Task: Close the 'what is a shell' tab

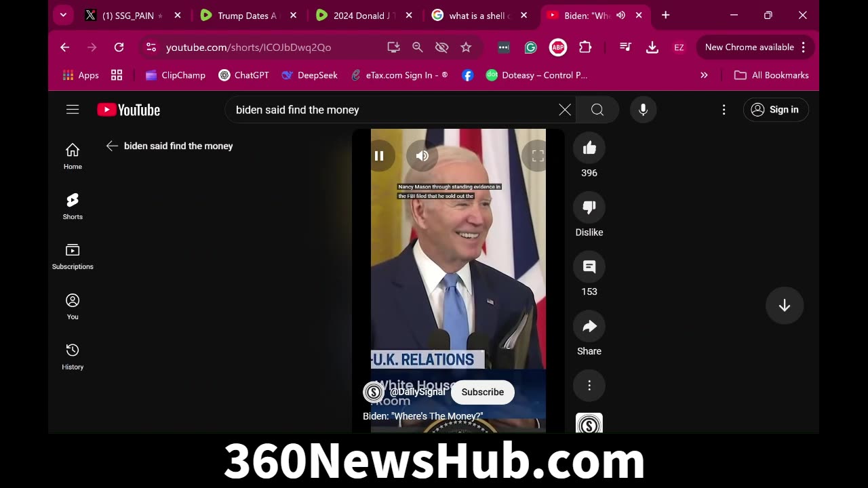Action: (524, 16)
